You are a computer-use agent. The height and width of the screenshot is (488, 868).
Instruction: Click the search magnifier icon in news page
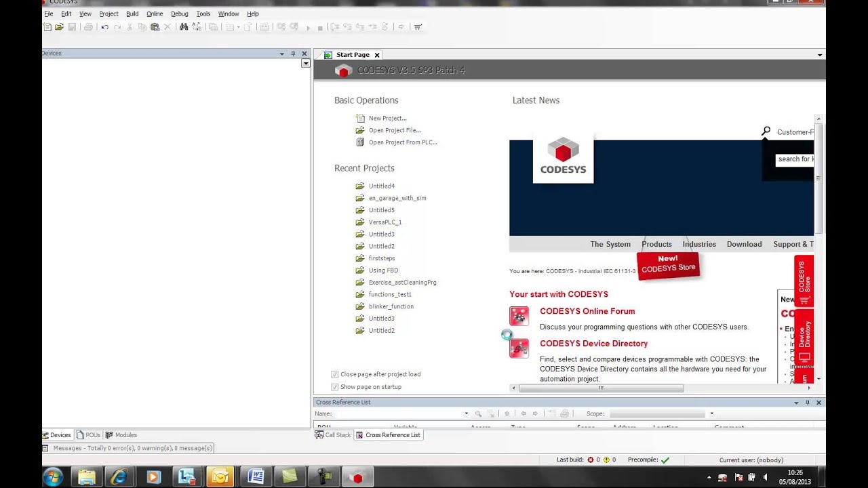pos(766,131)
